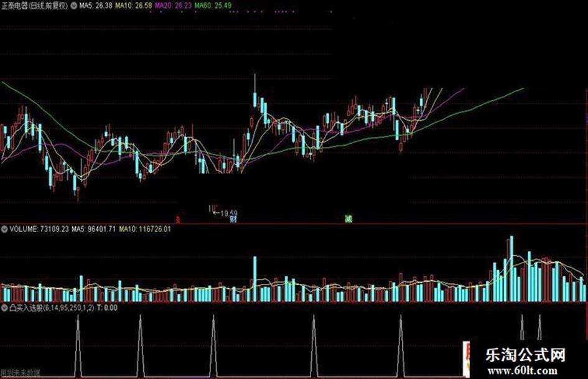The image size is (588, 379).
Task: Select the MA5: 26.38 price label
Action: pos(96,6)
